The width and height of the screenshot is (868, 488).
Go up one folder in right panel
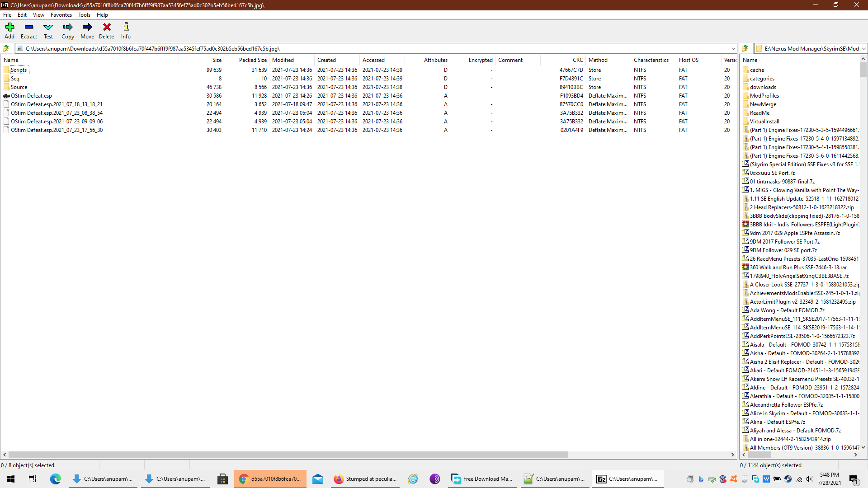(745, 48)
